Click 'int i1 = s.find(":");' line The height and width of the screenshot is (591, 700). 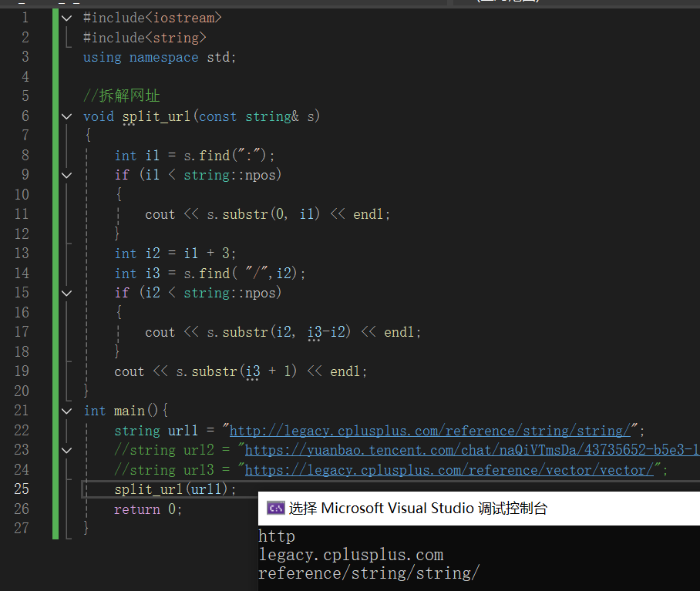pos(194,156)
